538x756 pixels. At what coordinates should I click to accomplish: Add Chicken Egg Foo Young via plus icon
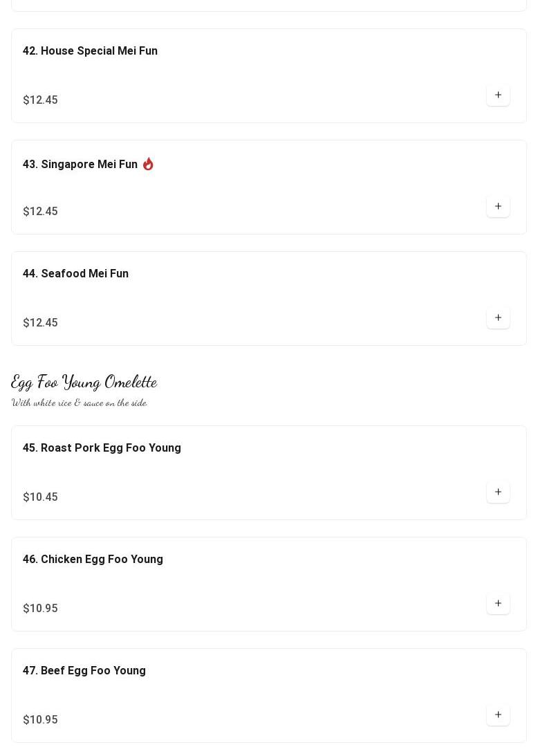(498, 603)
